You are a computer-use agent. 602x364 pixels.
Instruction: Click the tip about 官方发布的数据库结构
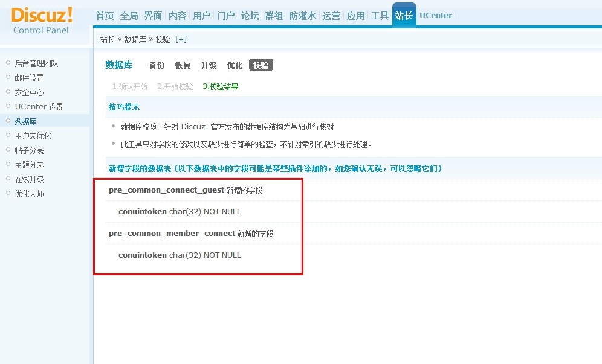coord(227,127)
